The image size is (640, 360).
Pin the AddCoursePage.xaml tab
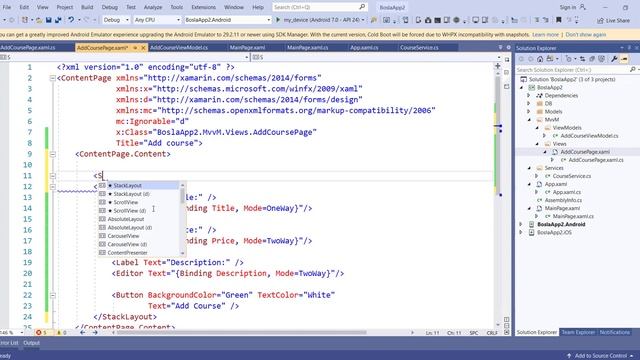135,48
